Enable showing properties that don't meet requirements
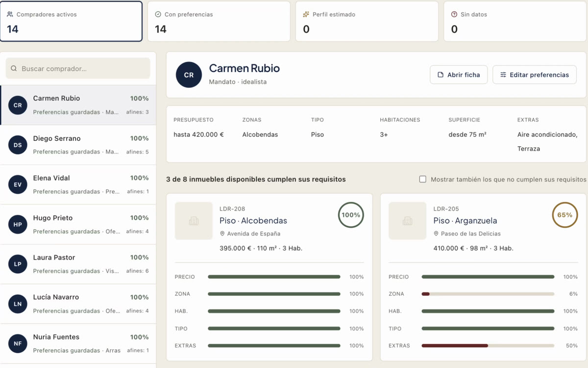 [422, 179]
